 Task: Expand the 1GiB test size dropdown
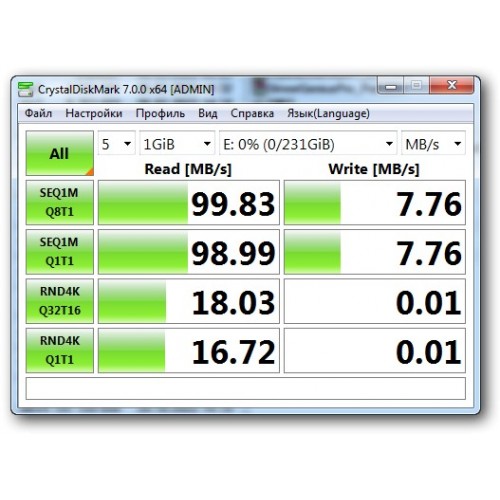(177, 144)
